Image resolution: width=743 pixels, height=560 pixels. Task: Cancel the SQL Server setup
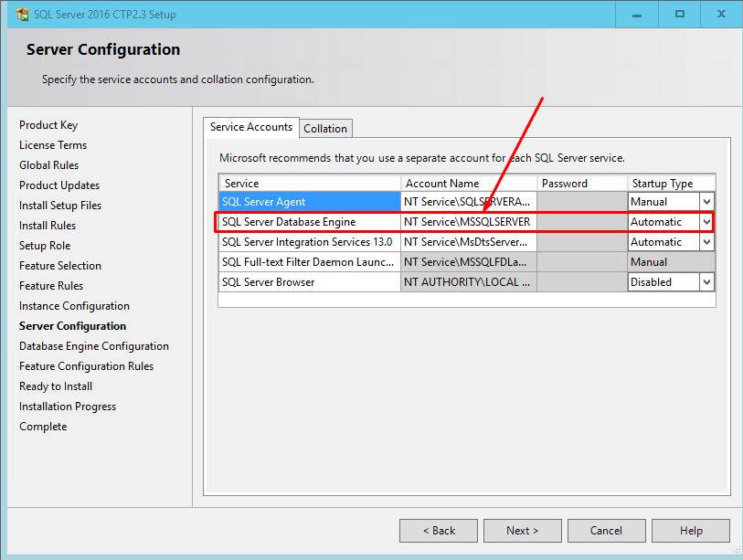click(607, 531)
